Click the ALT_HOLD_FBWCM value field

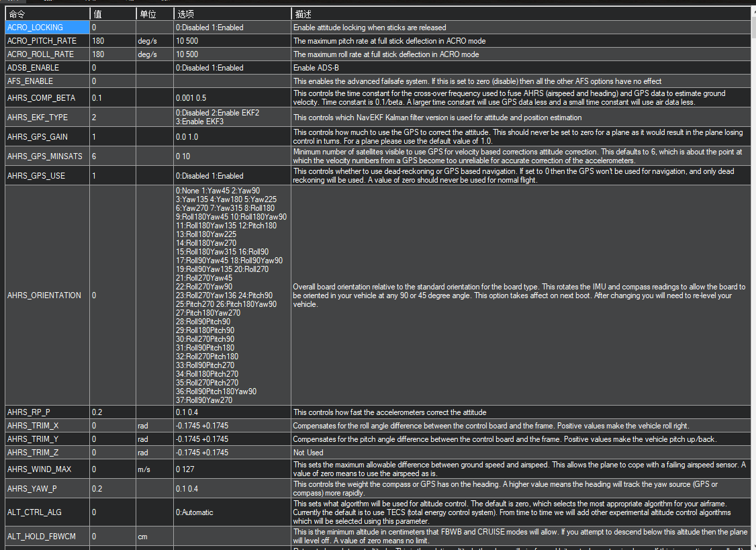coord(113,537)
